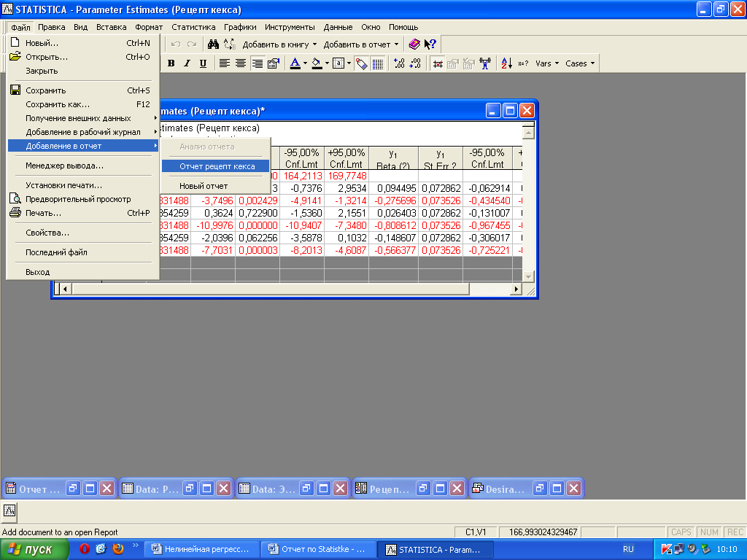
Task: Click 'Печать…' in the File menu
Action: (83, 213)
